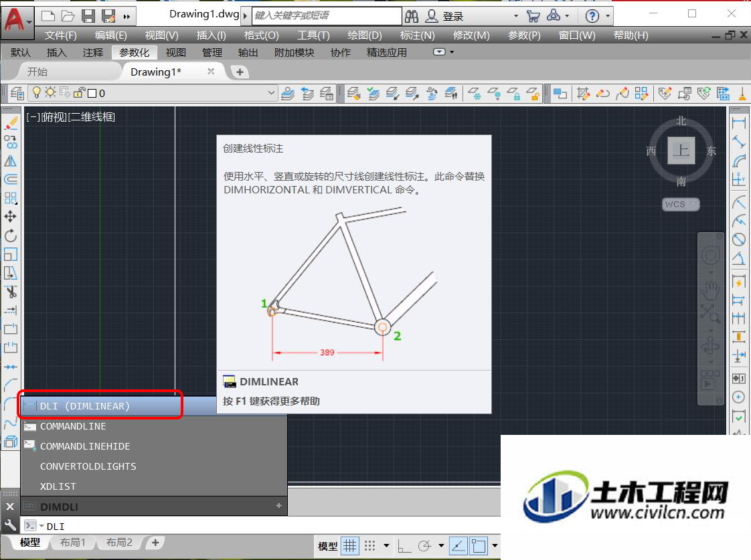Image resolution: width=751 pixels, height=560 pixels.
Task: Select the Copy objects tool
Action: (11, 142)
